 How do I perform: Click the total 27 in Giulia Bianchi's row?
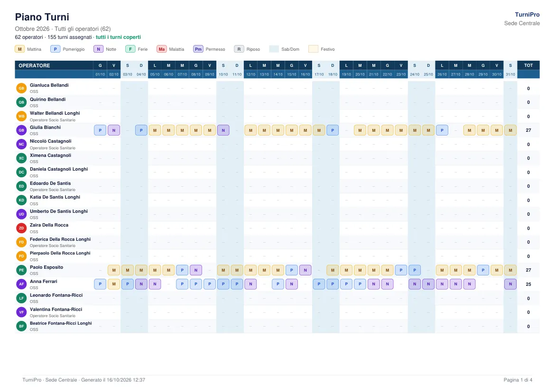pos(528,130)
